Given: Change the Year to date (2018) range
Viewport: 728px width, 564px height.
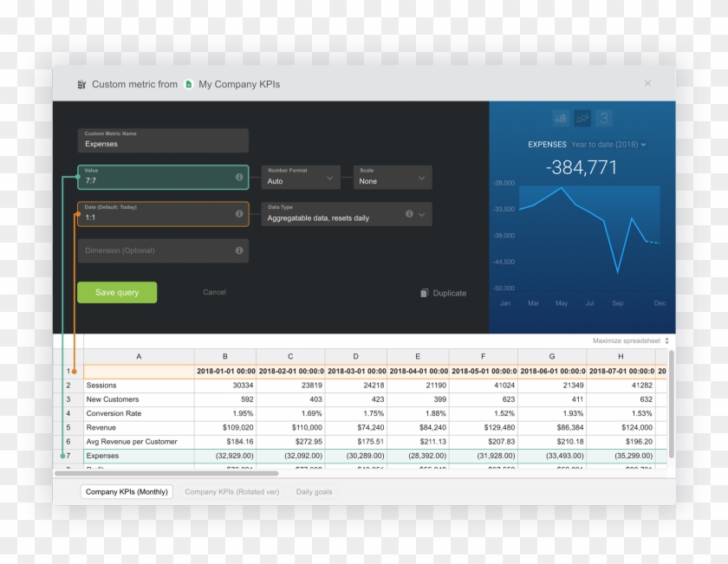Looking at the screenshot, I should point(608,145).
